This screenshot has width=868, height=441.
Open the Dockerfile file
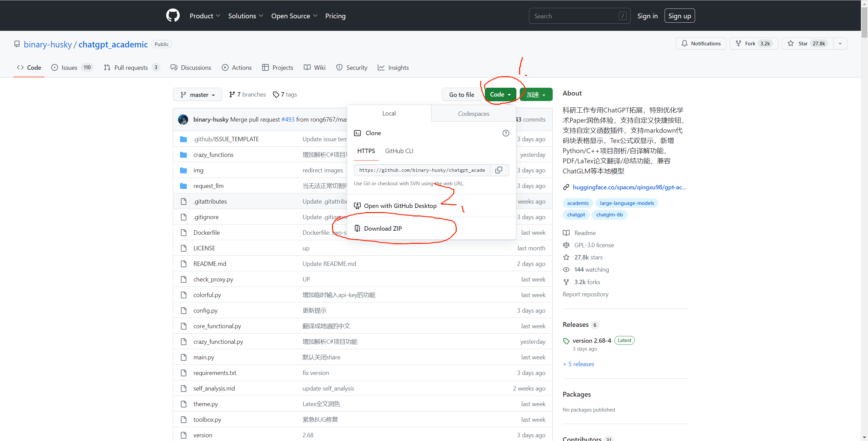point(206,233)
